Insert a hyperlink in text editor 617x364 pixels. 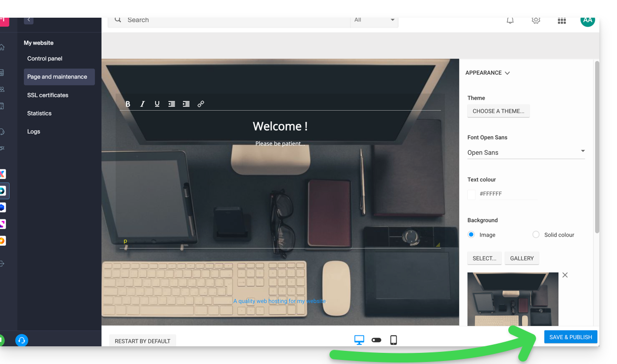(x=201, y=104)
